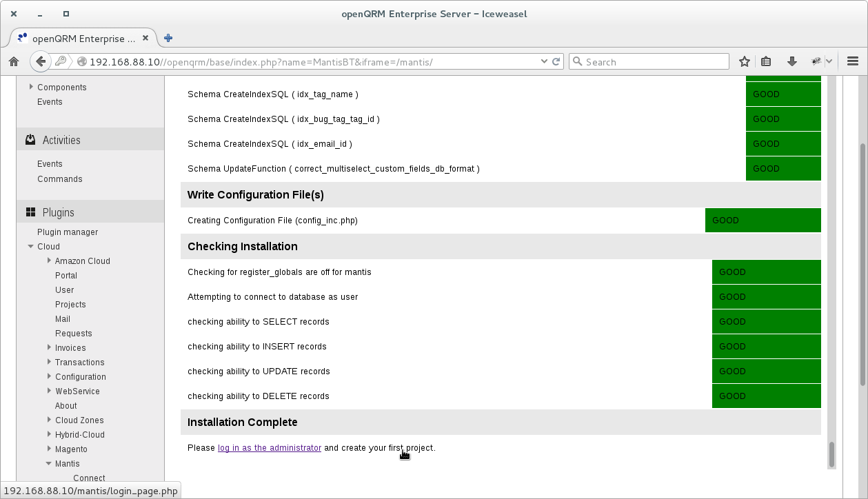The image size is (868, 499).
Task: Open Connect under Mantis
Action: (x=89, y=478)
